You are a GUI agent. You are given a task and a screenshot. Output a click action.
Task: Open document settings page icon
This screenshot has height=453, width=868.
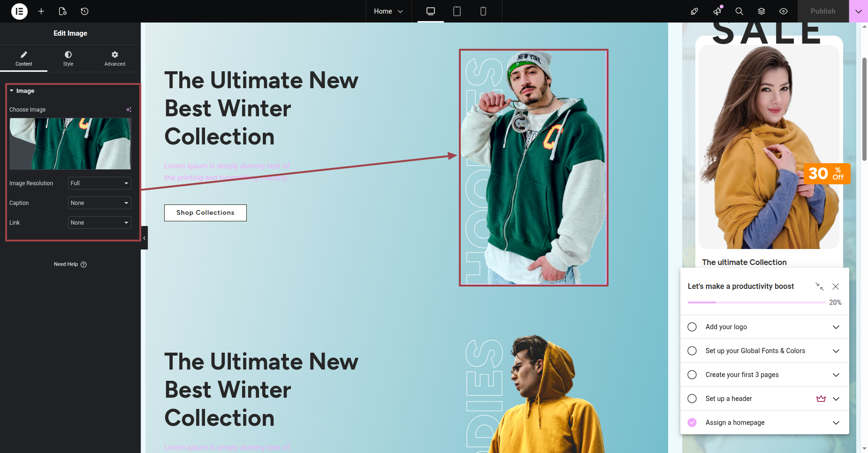coord(63,11)
